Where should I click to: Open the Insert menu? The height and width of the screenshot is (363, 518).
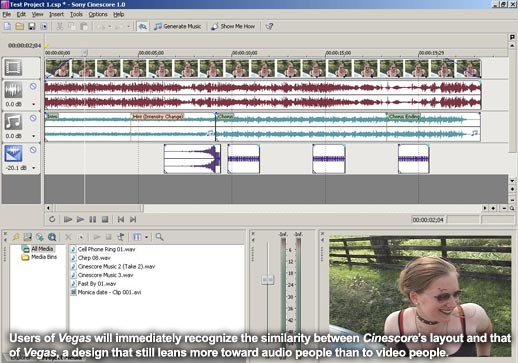(x=56, y=14)
